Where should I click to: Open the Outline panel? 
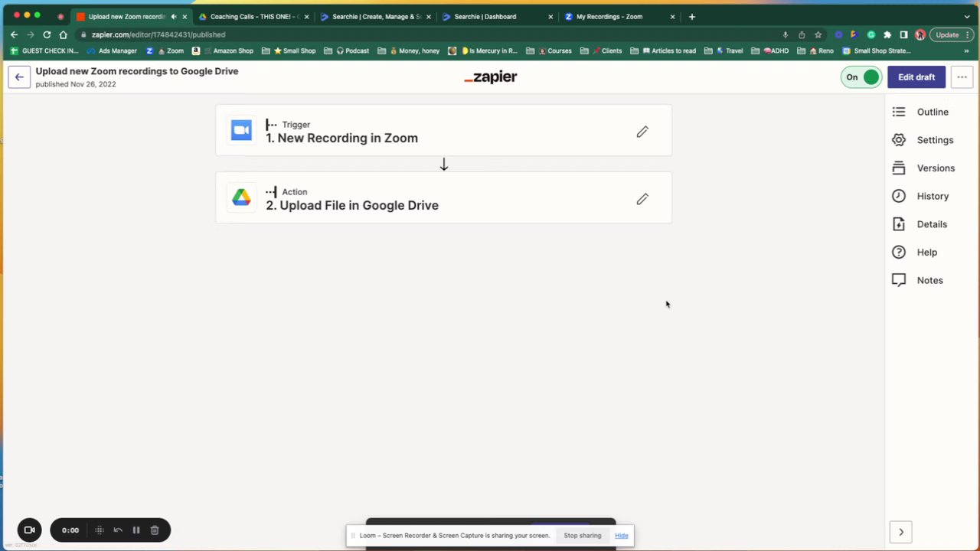(x=921, y=112)
